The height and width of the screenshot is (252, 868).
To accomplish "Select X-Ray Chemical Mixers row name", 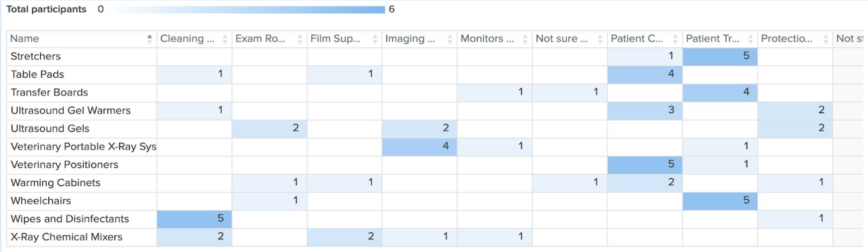I will [x=67, y=237].
